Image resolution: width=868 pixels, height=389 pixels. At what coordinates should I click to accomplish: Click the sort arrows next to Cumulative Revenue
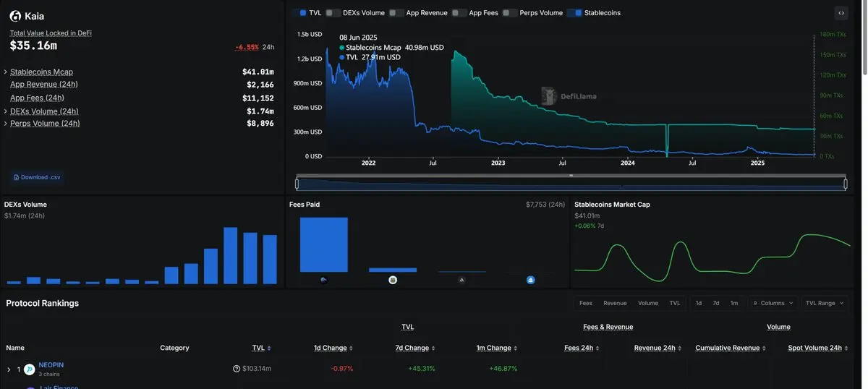764,349
